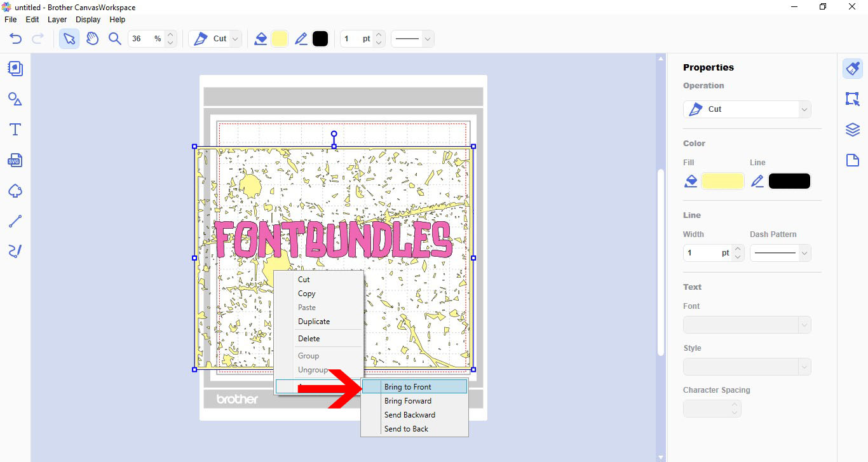Click the Redo arrow icon
Screen dimensions: 868x462
point(37,39)
